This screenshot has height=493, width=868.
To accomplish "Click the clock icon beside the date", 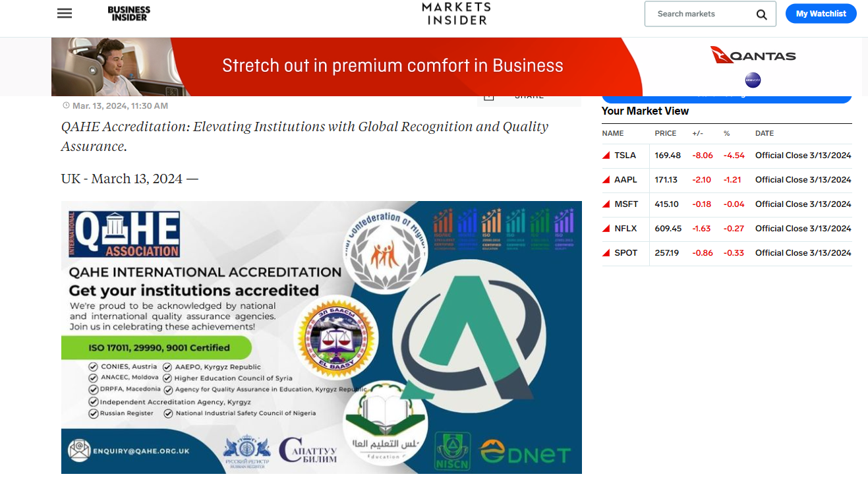I will (66, 105).
